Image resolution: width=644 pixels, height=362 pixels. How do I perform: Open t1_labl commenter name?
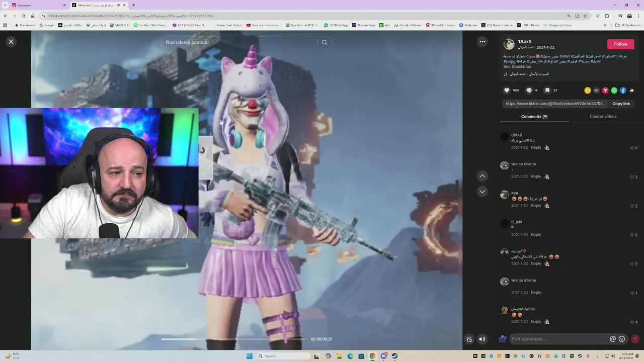517,222
